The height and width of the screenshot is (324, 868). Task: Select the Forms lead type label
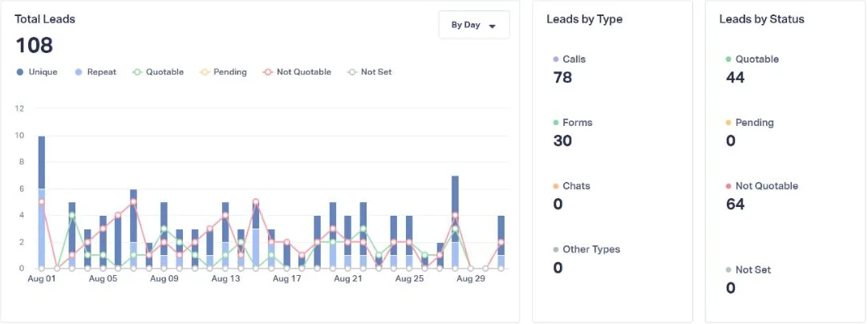click(x=578, y=123)
